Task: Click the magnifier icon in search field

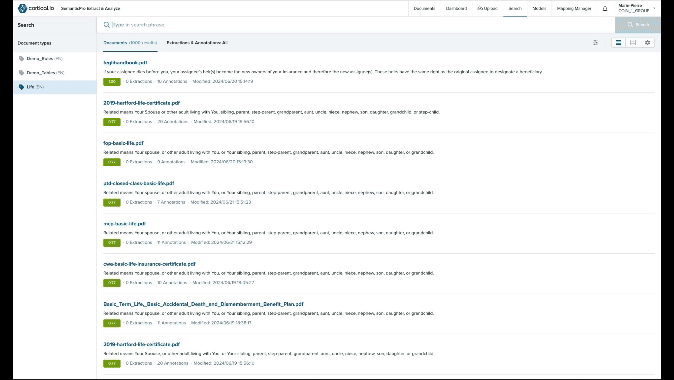Action: (107, 25)
